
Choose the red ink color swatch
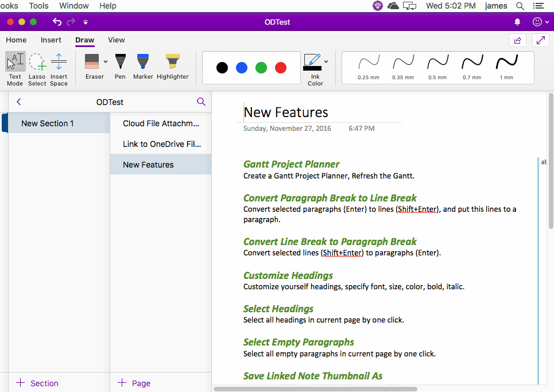(x=281, y=68)
